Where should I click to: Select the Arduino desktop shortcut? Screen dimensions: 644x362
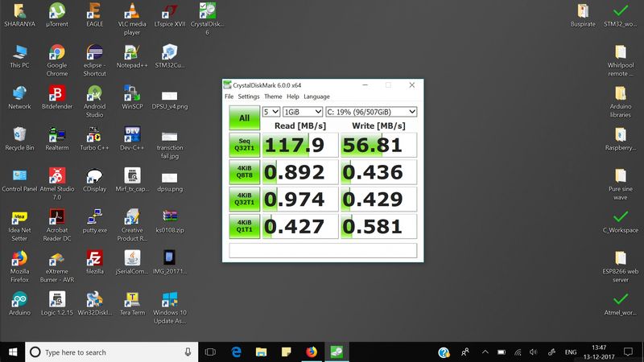pyautogui.click(x=19, y=303)
